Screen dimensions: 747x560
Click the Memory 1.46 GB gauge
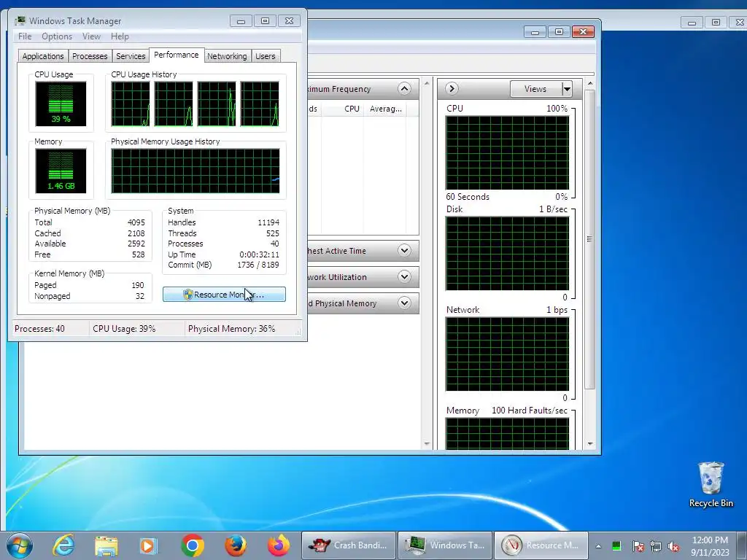[61, 171]
